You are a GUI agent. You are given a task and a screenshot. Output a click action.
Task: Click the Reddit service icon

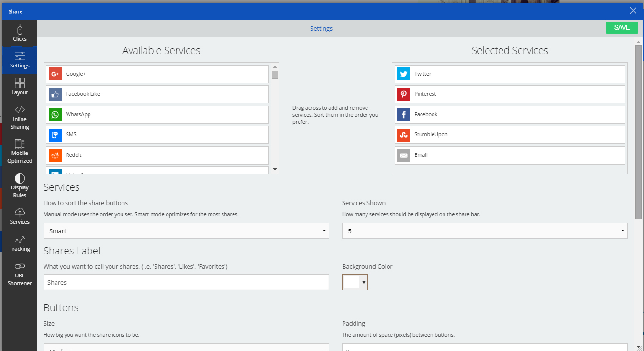pos(55,155)
